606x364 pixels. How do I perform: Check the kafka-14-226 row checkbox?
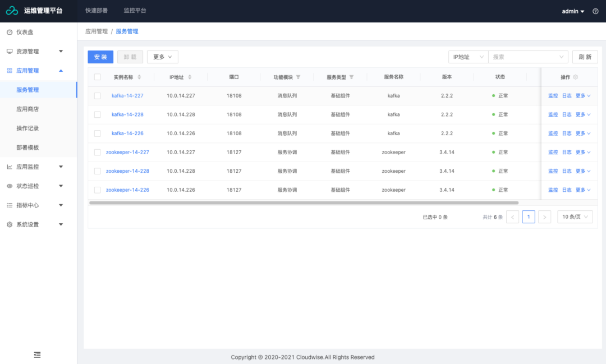pos(98,133)
